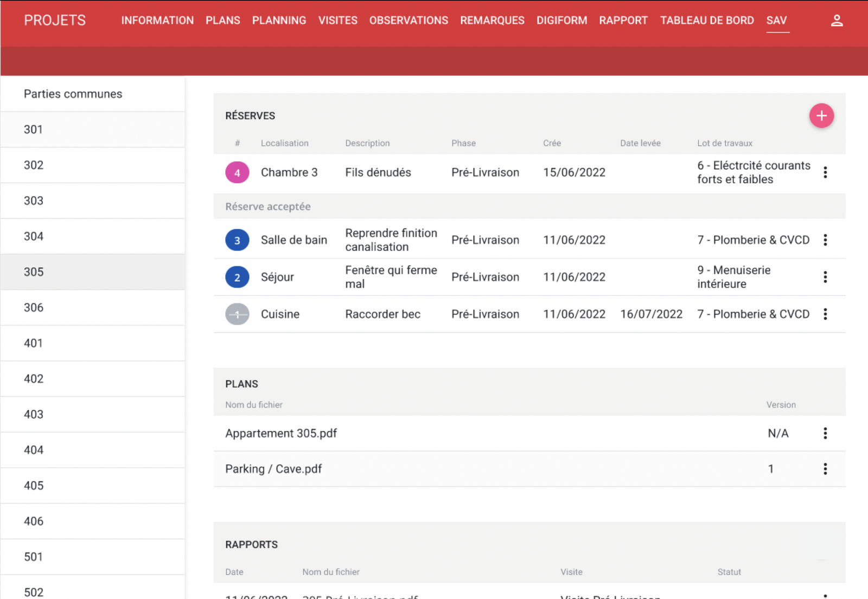Open the PLANS tab
Viewport: 868px width, 599px height.
223,21
